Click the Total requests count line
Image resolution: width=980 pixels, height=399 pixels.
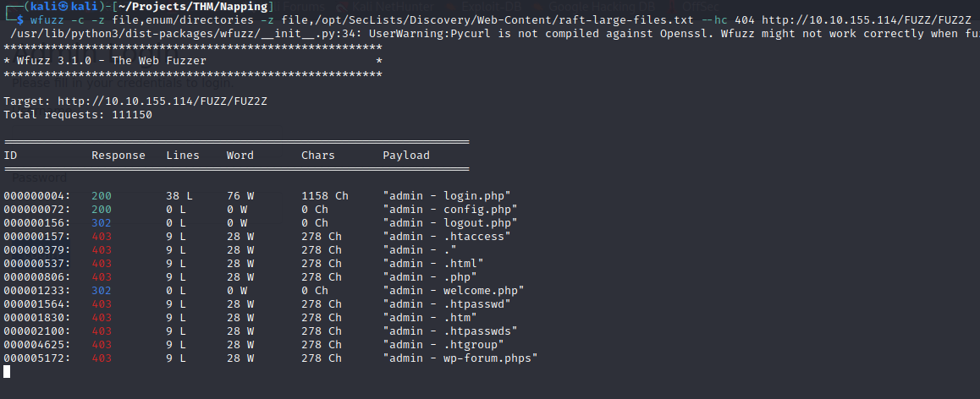point(78,115)
